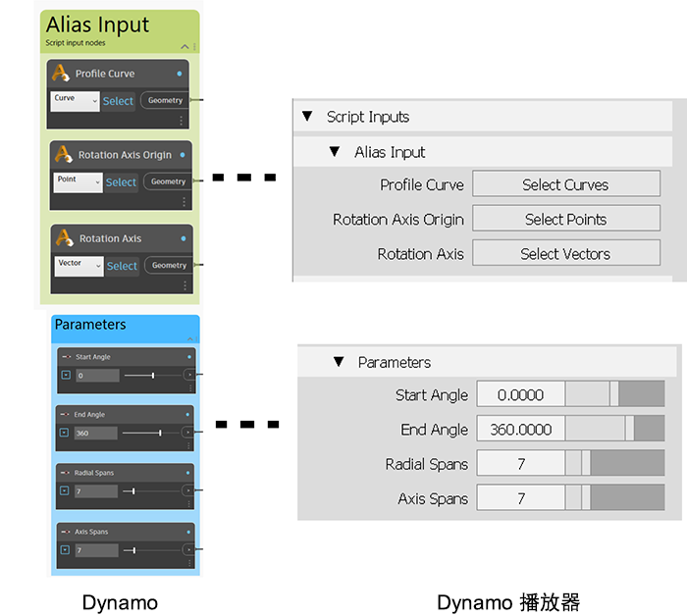
Task: Open the three-dot menu on Axis Spans node
Action: [189, 563]
